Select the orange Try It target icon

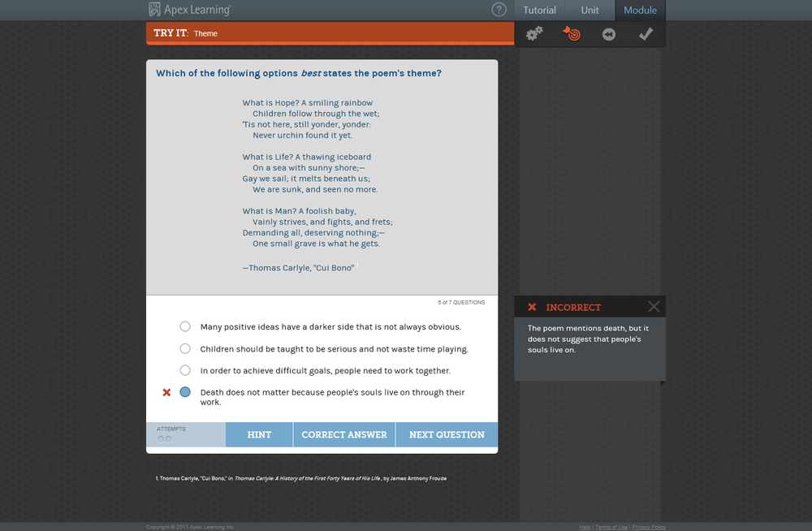coord(571,33)
